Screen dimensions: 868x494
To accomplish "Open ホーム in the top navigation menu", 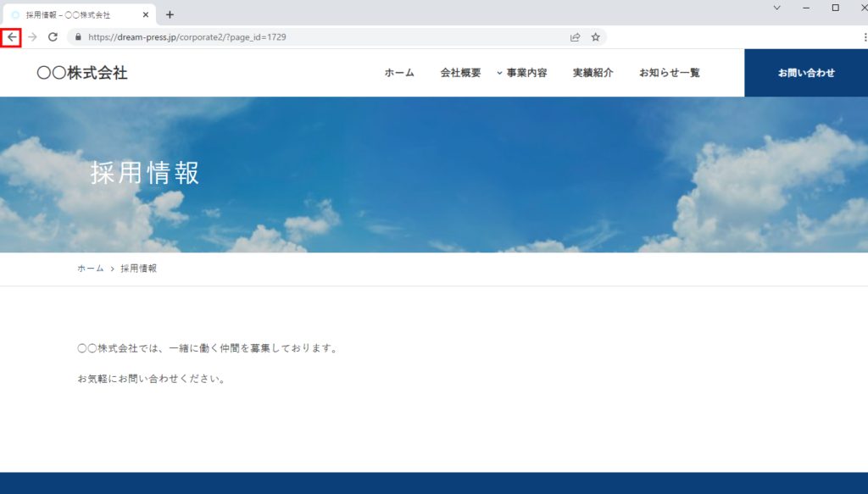I will click(x=399, y=73).
